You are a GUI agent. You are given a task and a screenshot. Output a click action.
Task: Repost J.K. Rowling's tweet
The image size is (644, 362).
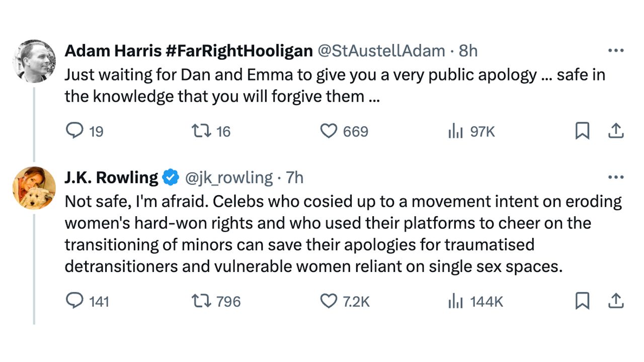coord(201,301)
